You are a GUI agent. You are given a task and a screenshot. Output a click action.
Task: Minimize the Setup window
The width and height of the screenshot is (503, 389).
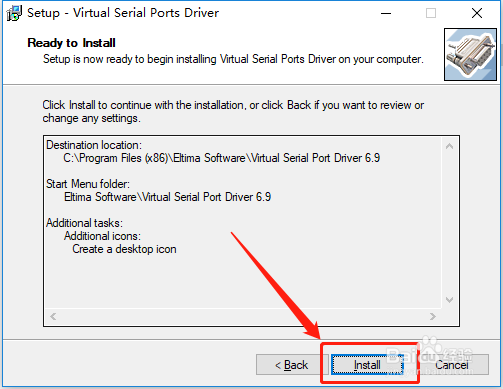point(386,13)
